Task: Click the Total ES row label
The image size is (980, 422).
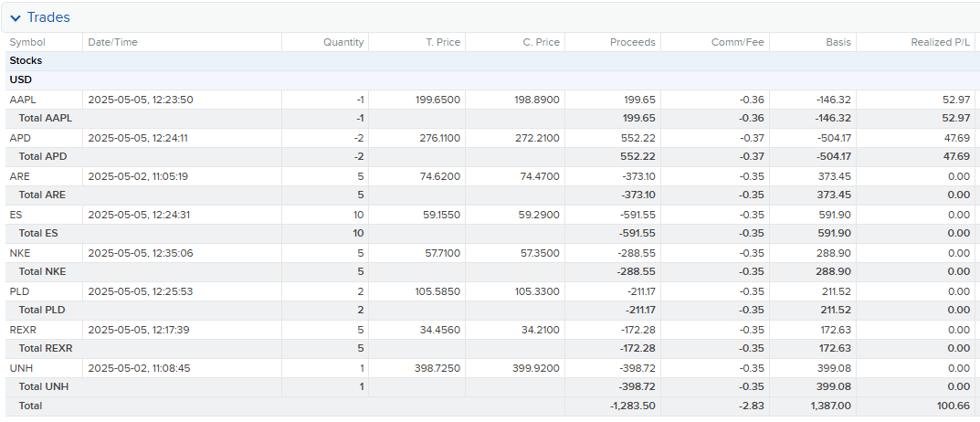Action: tap(38, 233)
